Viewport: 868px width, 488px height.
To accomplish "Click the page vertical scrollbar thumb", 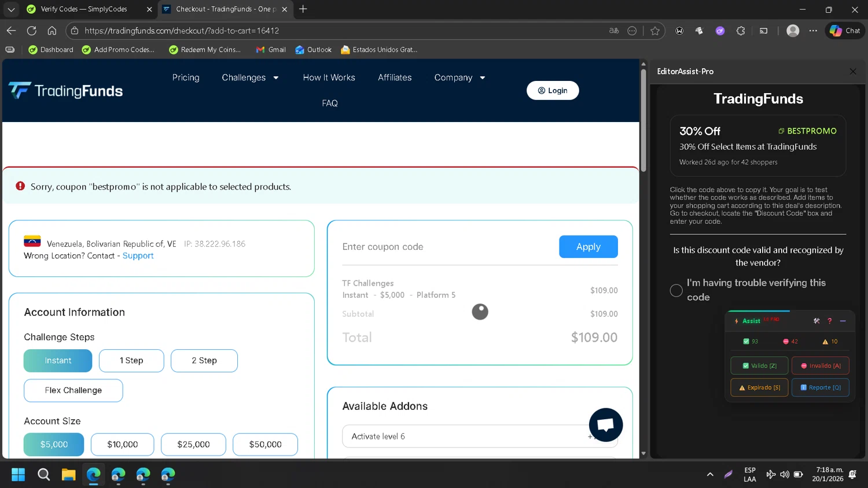I will tap(643, 121).
